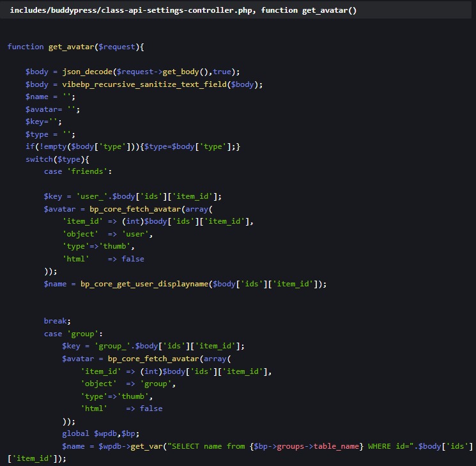
Task: Click "'type'=>'thumb'," in the friends case
Action: [98, 246]
